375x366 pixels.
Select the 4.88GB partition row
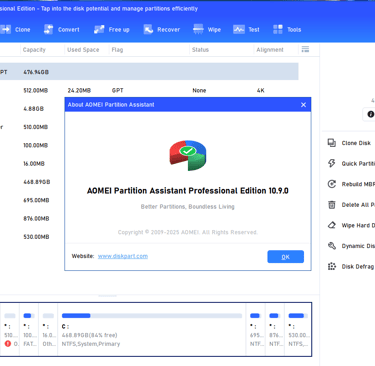pyautogui.click(x=33, y=109)
